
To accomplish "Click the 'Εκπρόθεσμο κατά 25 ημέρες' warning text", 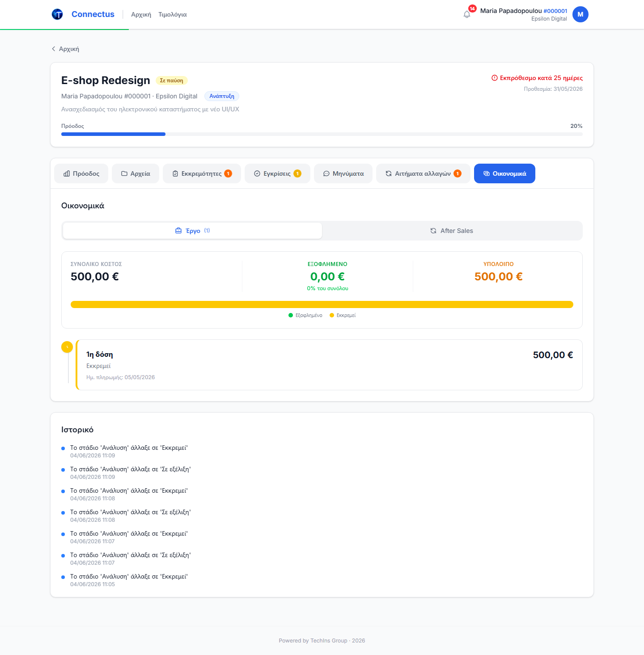I will 541,78.
